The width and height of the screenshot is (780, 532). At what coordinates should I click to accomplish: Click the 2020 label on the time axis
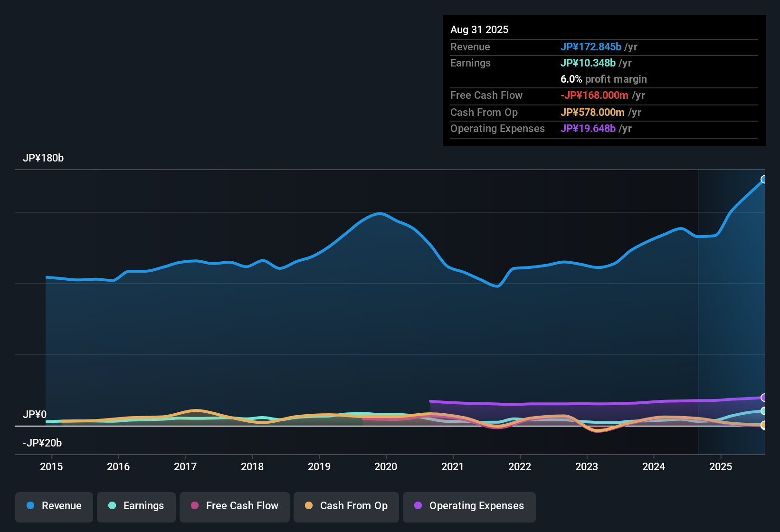tap(386, 466)
